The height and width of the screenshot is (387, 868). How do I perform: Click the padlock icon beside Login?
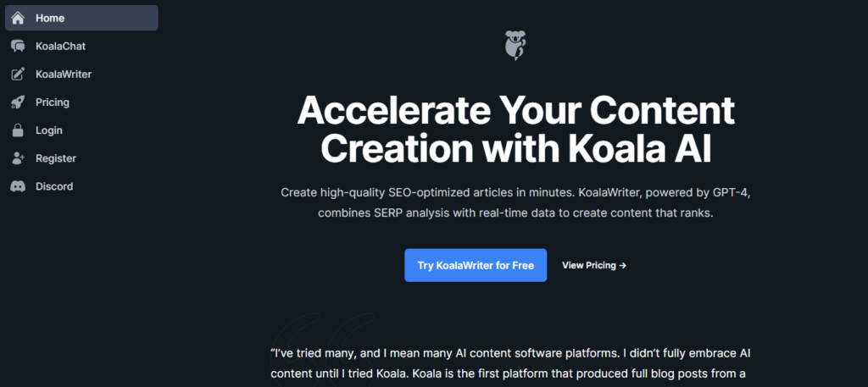coord(18,130)
